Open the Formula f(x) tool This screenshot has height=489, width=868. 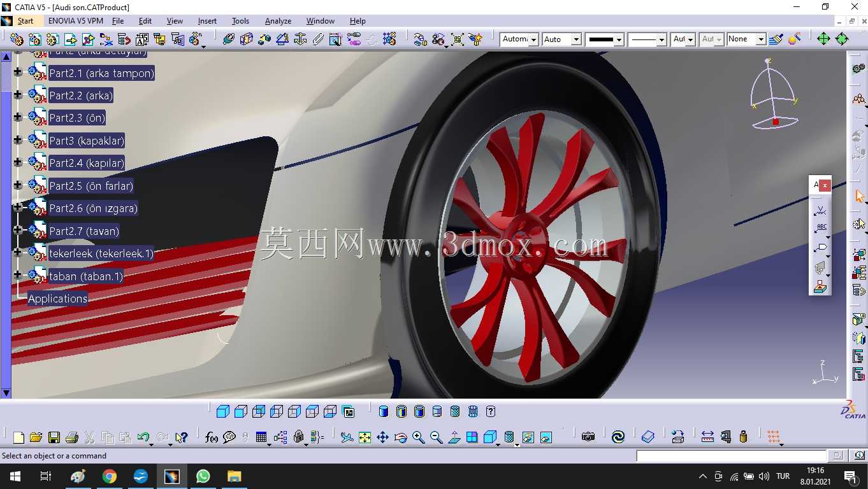pos(212,437)
